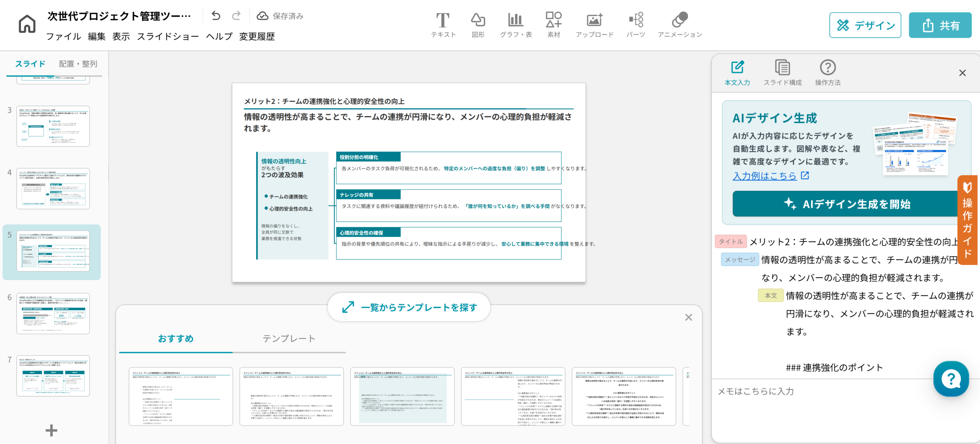980x444 pixels.
Task: Switch to the 配置・整列 tab
Action: 78,64
